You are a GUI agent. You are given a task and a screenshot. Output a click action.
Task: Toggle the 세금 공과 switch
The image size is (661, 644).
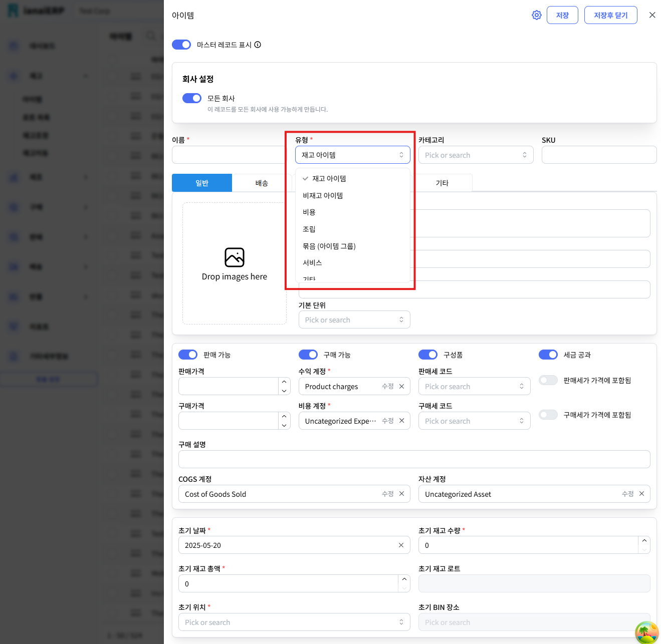pyautogui.click(x=548, y=355)
